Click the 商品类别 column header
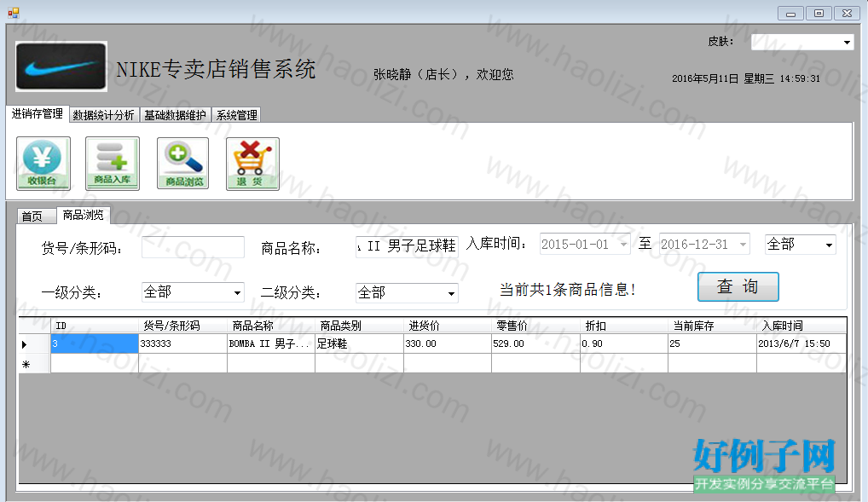The width and height of the screenshot is (868, 502). [x=359, y=326]
